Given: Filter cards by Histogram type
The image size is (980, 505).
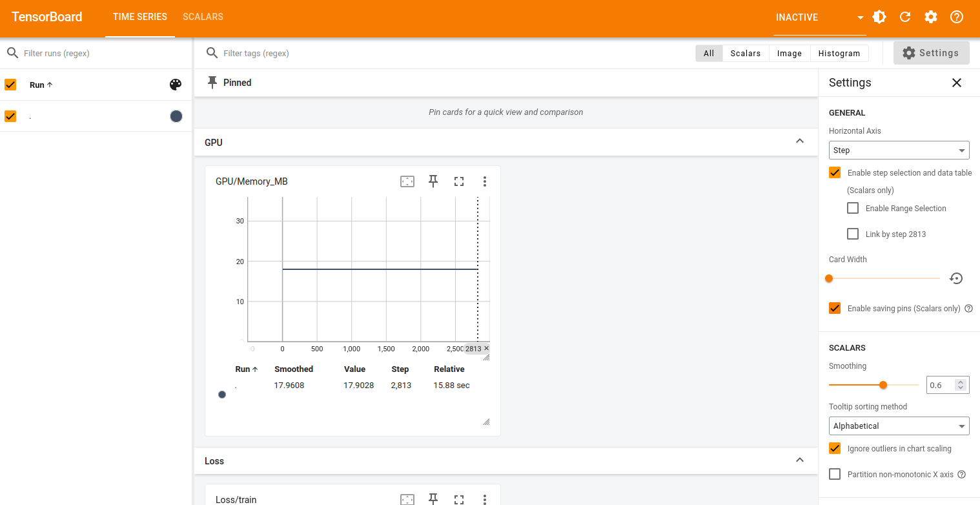Looking at the screenshot, I should click(839, 54).
